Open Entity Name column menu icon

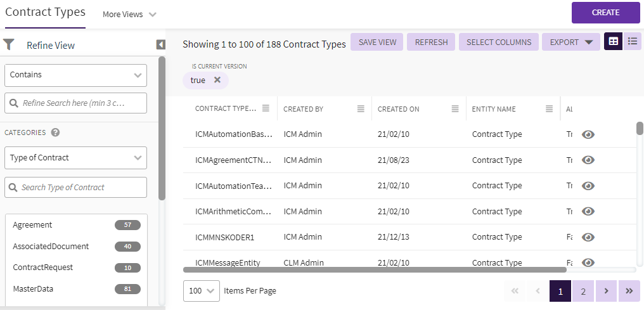[x=550, y=109]
